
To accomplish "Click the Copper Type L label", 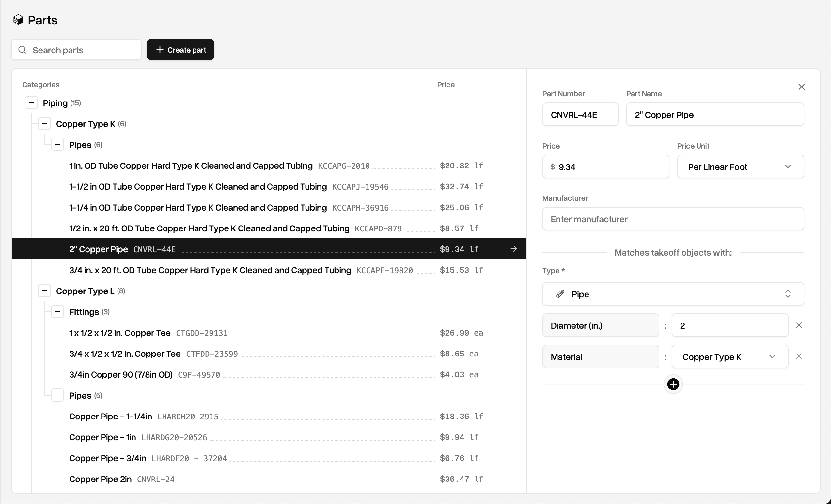I will 85,291.
